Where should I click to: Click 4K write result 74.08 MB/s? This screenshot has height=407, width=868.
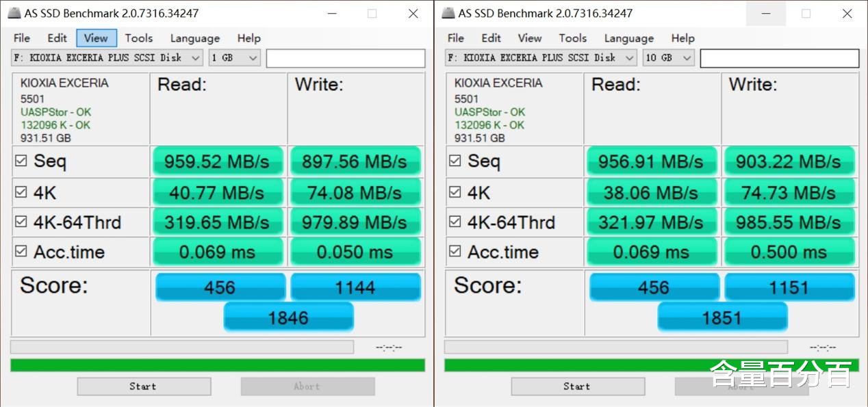click(x=355, y=193)
